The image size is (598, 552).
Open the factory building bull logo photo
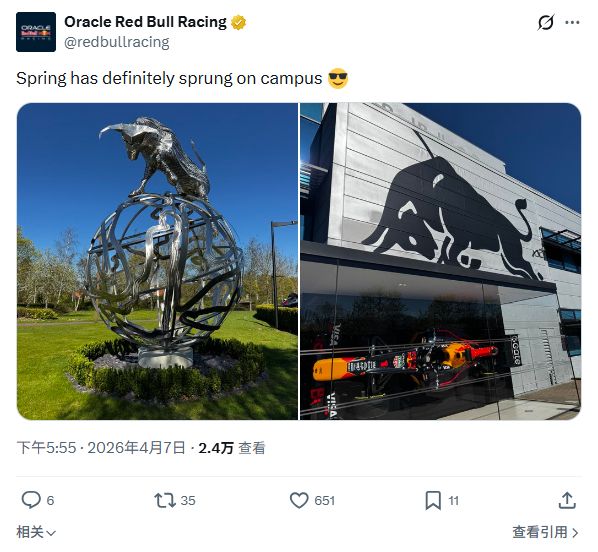pos(440,261)
